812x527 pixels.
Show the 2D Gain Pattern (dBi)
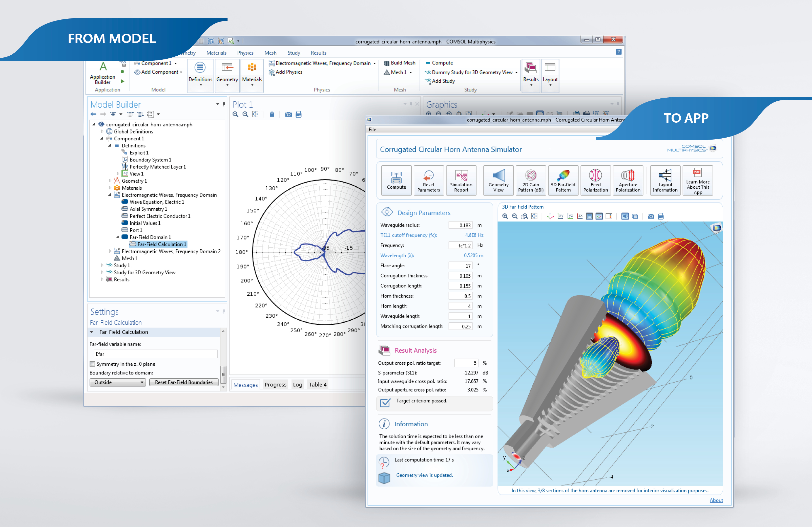[531, 180]
